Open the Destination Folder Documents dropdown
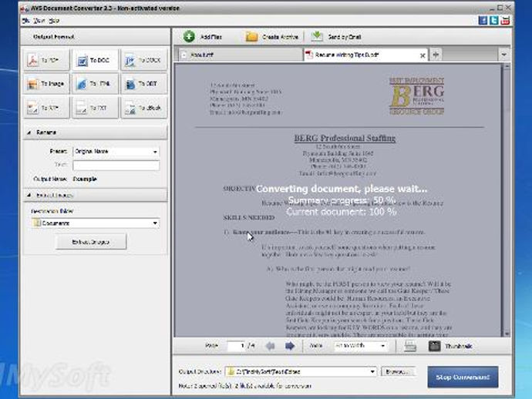 pyautogui.click(x=96, y=223)
